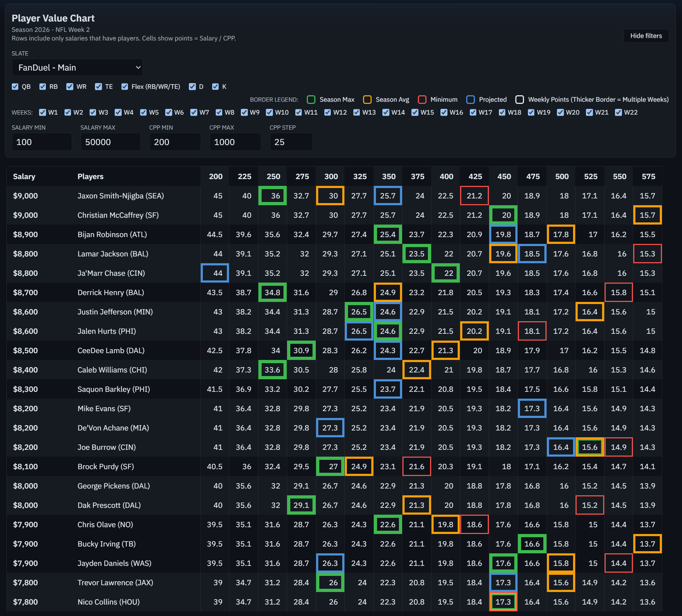Screen dimensions: 682x616
Task: Select Jaxon Smith-Njigba (SEA) row name
Action: point(120,196)
